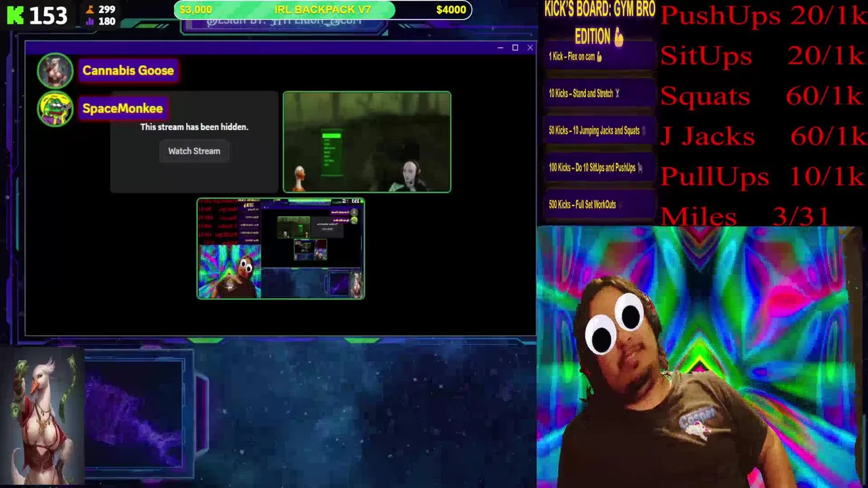Open SpaceMonkee's Pepe frog avatar
This screenshot has width=868, height=488.
tap(55, 109)
